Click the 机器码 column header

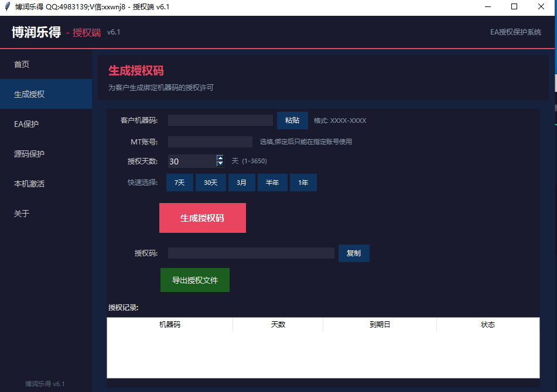[x=170, y=324]
